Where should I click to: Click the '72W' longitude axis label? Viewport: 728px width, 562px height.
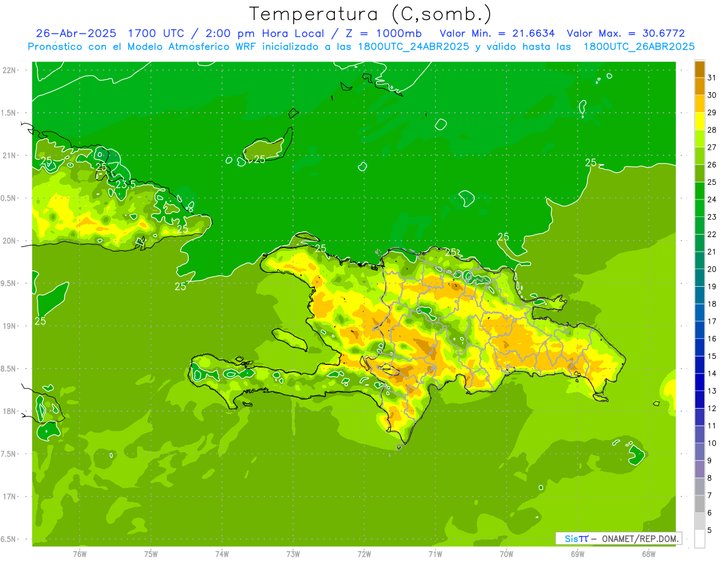click(364, 554)
